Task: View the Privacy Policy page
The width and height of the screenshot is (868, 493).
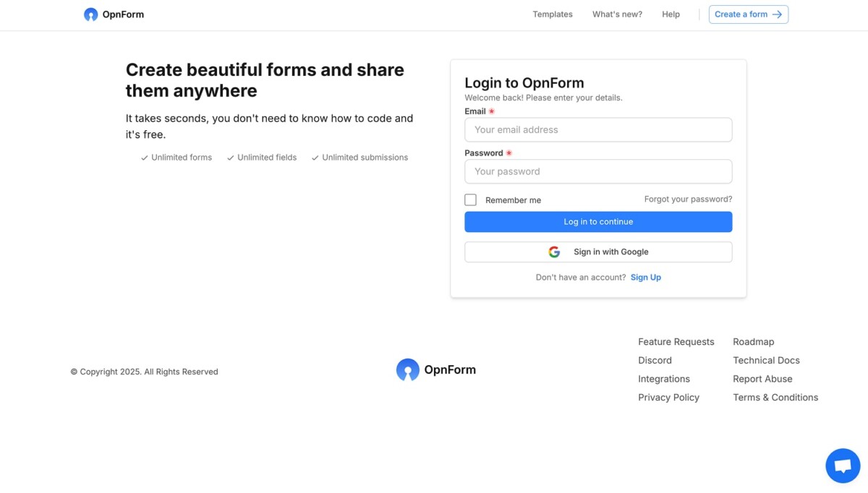Action: click(x=668, y=398)
